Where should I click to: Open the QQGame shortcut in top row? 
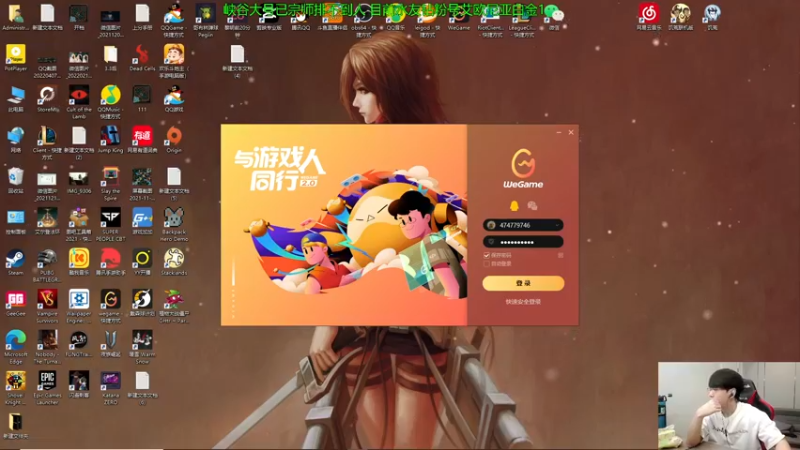(173, 20)
